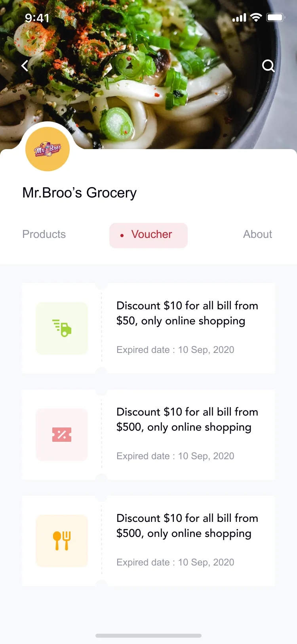This screenshot has width=297, height=644.
Task: Tap the green delivery truck voucher icon
Action: coord(62,328)
